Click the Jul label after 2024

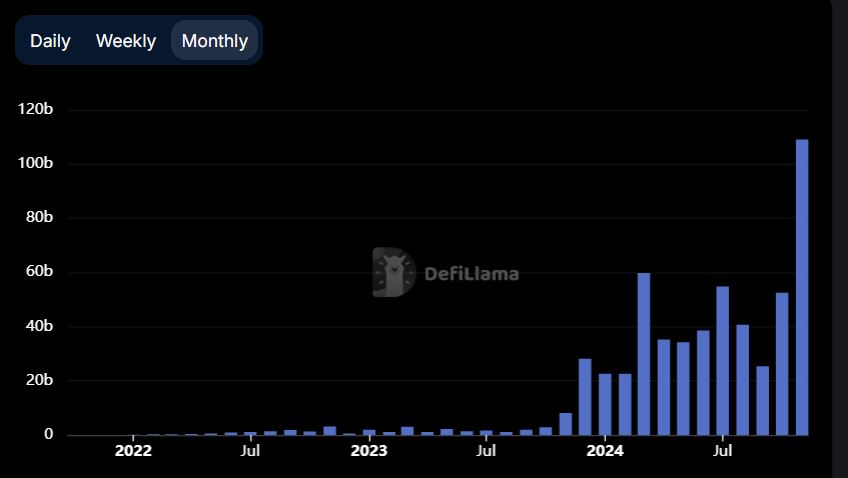coord(722,451)
